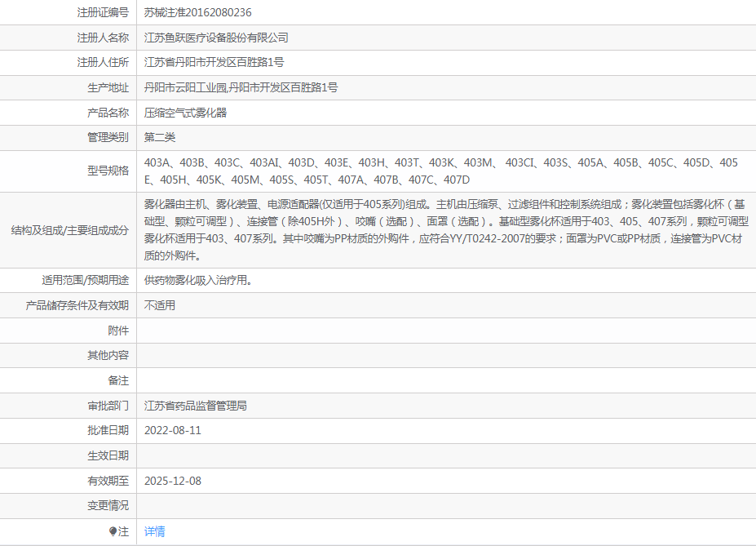Click the approval date 2022-08-11
This screenshot has height=546, width=756.
click(173, 430)
